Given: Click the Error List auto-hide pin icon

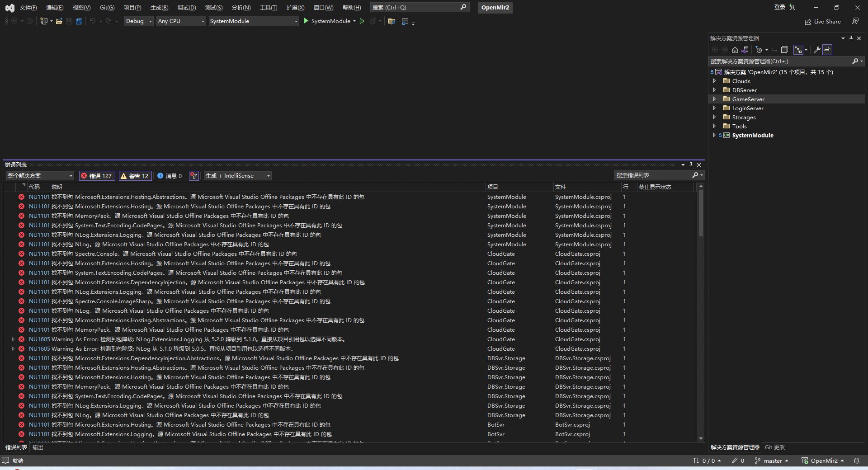Looking at the screenshot, I should coord(691,165).
